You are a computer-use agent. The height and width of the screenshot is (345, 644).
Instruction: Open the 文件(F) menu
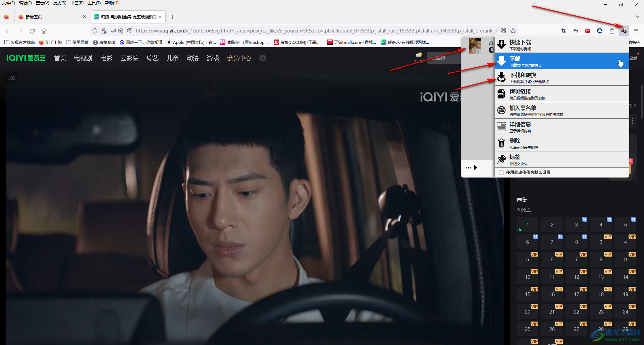pyautogui.click(x=8, y=3)
